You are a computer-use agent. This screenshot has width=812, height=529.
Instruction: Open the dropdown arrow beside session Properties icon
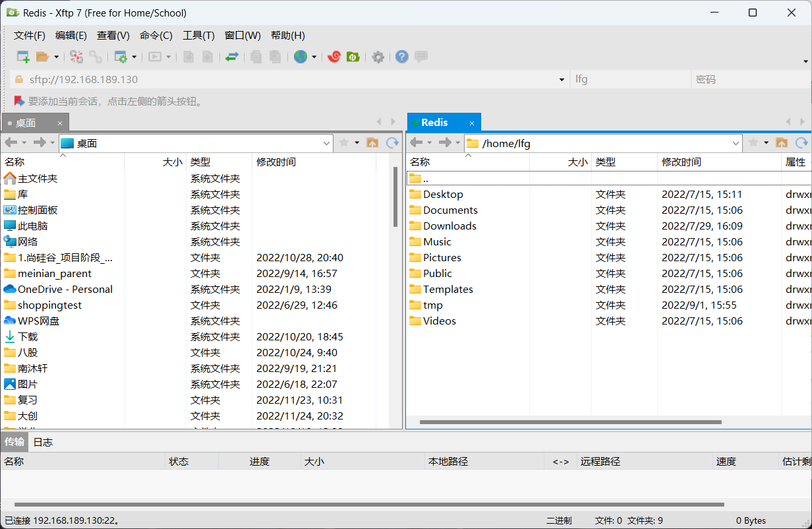[134, 57]
